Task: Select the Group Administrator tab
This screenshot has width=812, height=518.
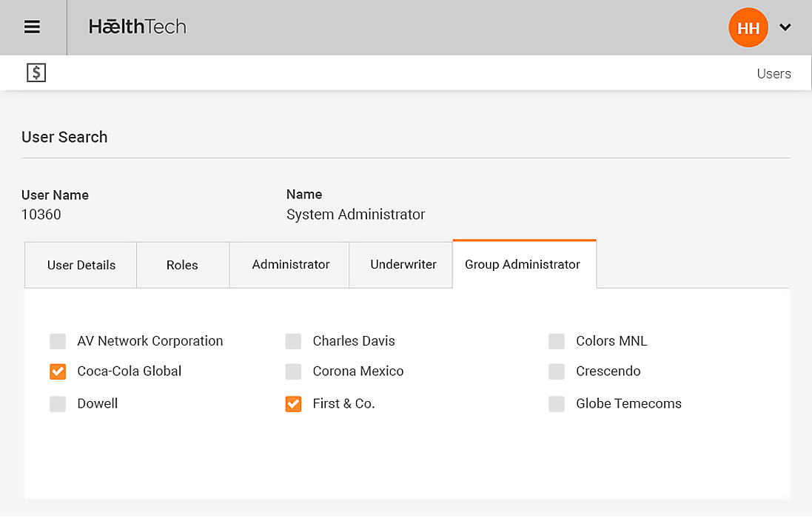Action: point(523,264)
